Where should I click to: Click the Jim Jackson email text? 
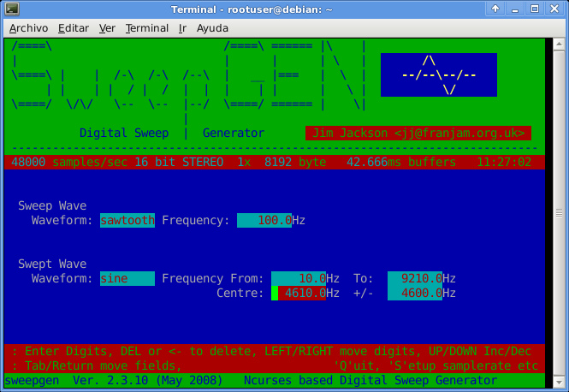coord(418,134)
